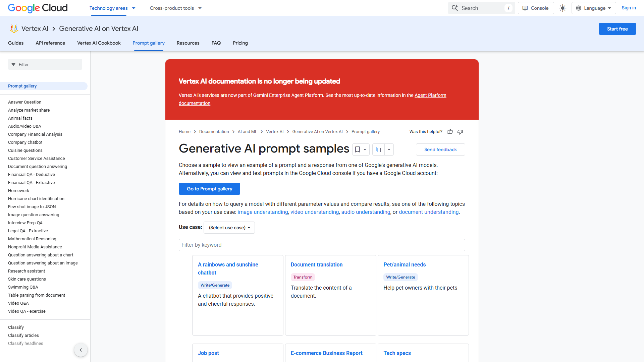The image size is (644, 362).
Task: Toggle the light/dark theme sun icon
Action: [562, 8]
